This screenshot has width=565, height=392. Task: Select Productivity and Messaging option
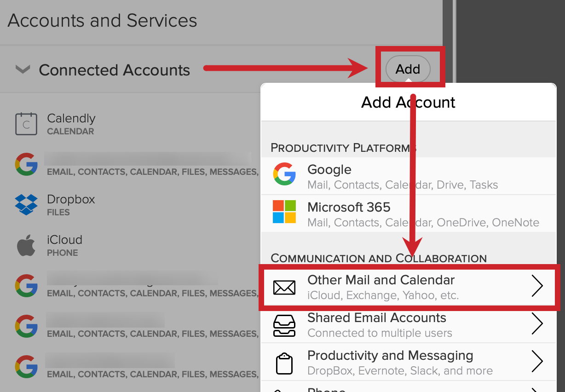coord(409,362)
